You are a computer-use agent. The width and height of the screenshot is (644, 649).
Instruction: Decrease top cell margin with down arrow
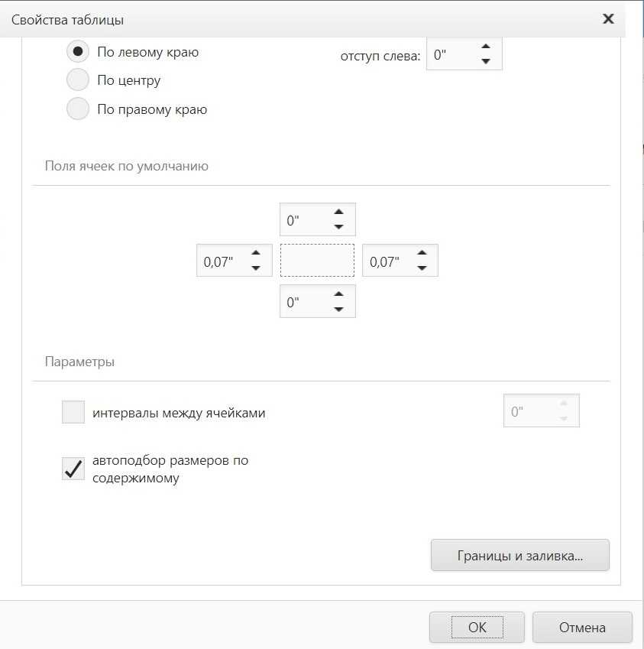pyautogui.click(x=338, y=227)
